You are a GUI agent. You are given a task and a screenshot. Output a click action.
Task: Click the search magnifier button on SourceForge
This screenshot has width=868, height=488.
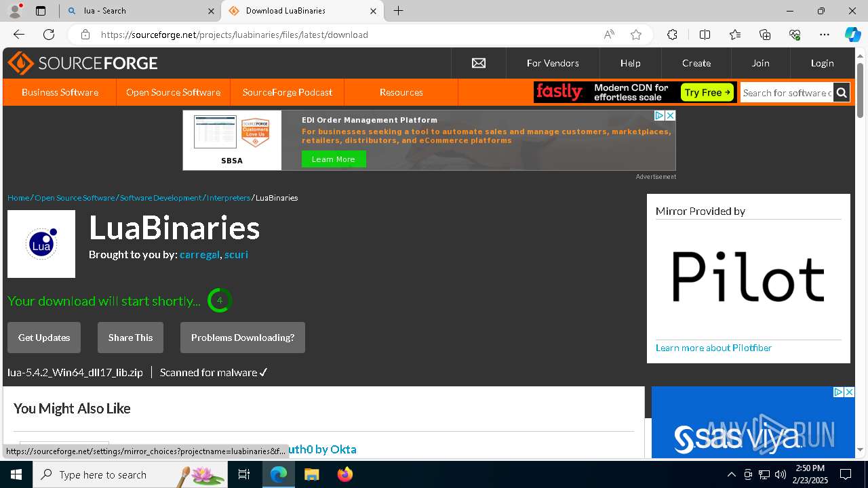pyautogui.click(x=842, y=93)
